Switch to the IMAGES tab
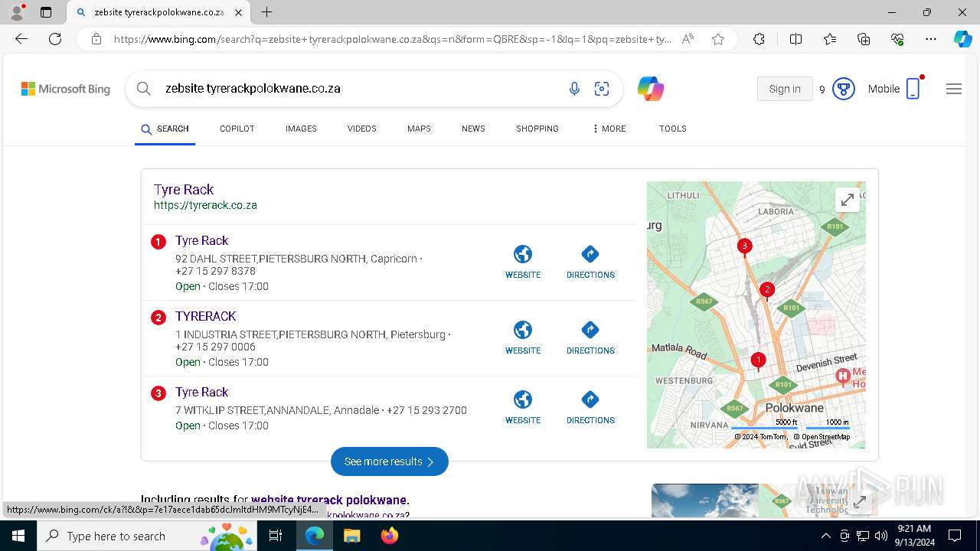Screen dimensions: 980x551 tap(301, 129)
